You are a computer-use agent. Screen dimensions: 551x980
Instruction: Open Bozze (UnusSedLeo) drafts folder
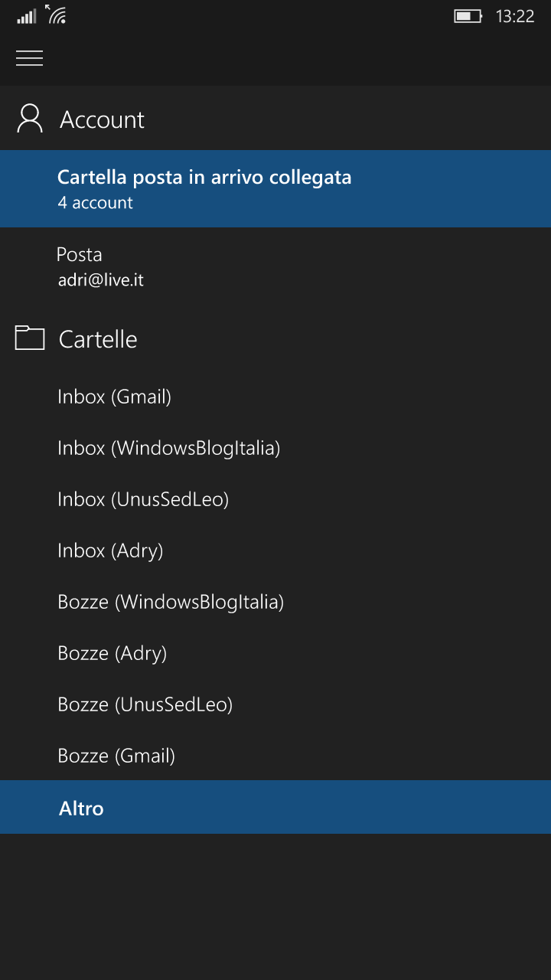click(275, 704)
